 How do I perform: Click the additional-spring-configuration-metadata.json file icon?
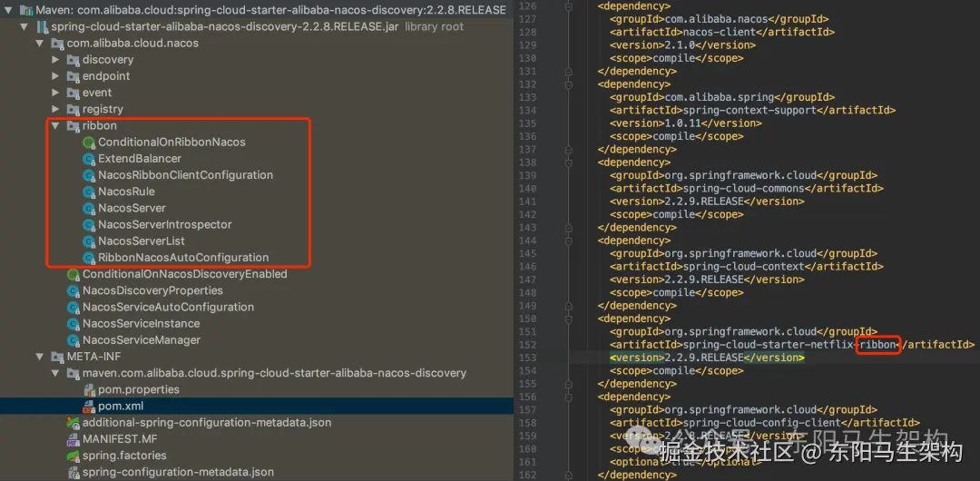[73, 422]
